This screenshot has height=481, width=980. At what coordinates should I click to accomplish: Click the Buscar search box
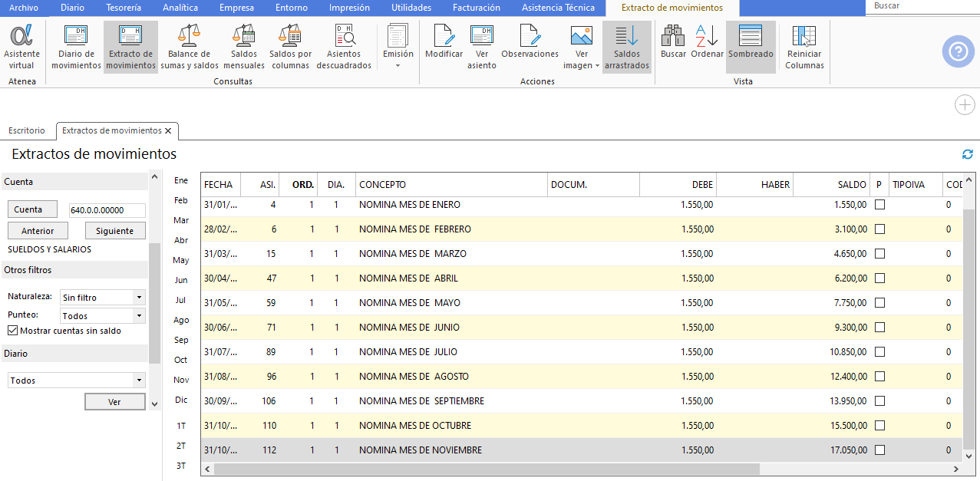click(923, 5)
